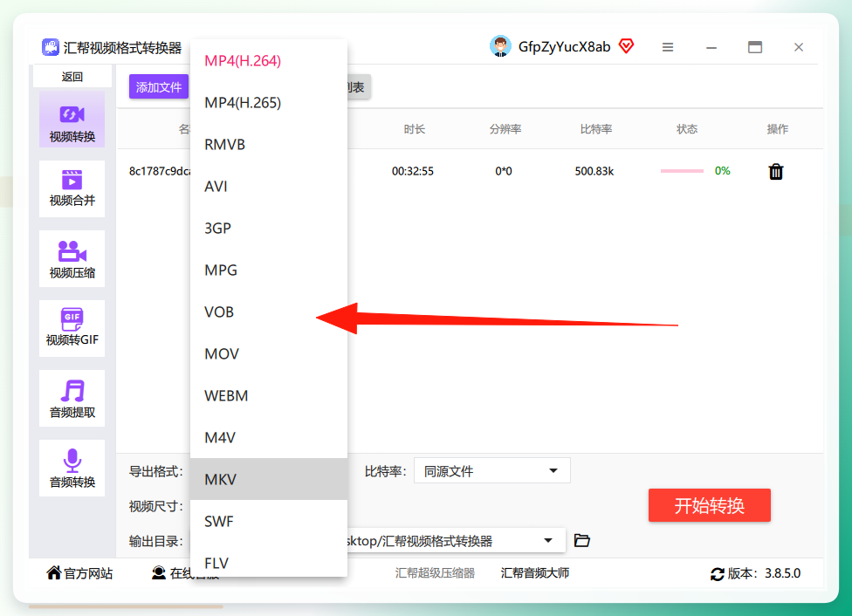Click the user avatar icon
Image resolution: width=852 pixels, height=616 pixels.
[x=500, y=47]
